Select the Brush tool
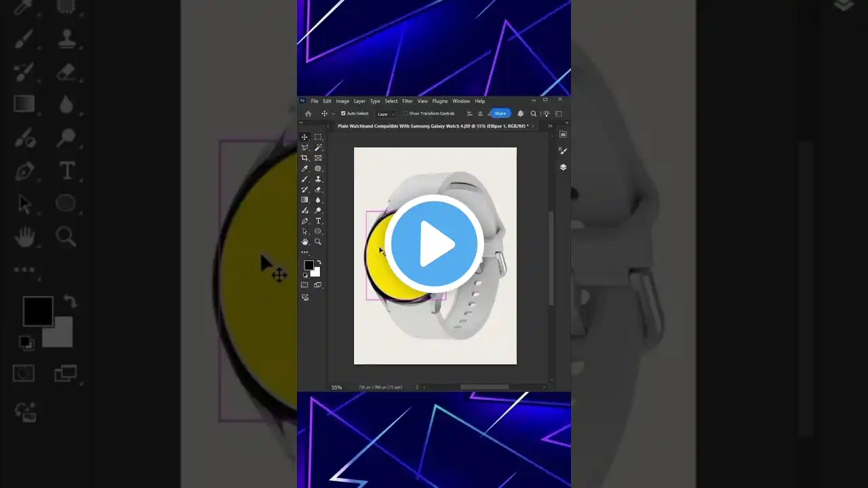The width and height of the screenshot is (868, 488). click(305, 179)
